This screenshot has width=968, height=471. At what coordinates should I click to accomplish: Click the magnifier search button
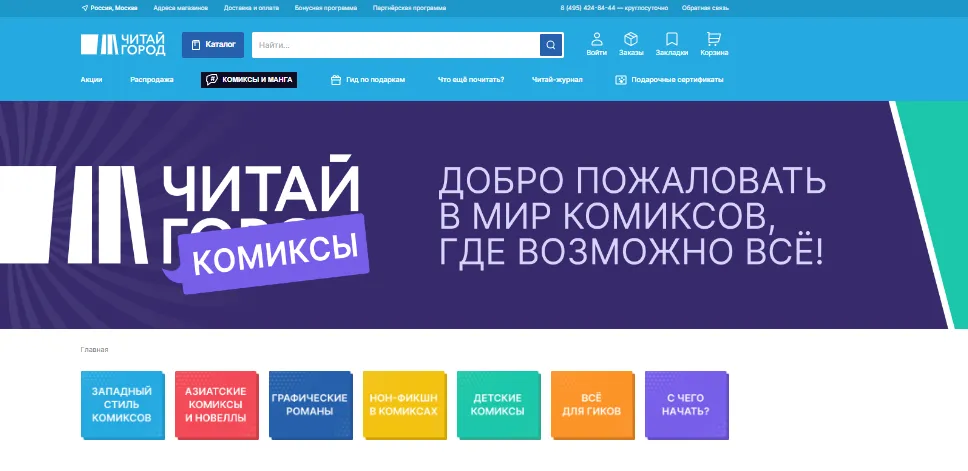coord(551,45)
